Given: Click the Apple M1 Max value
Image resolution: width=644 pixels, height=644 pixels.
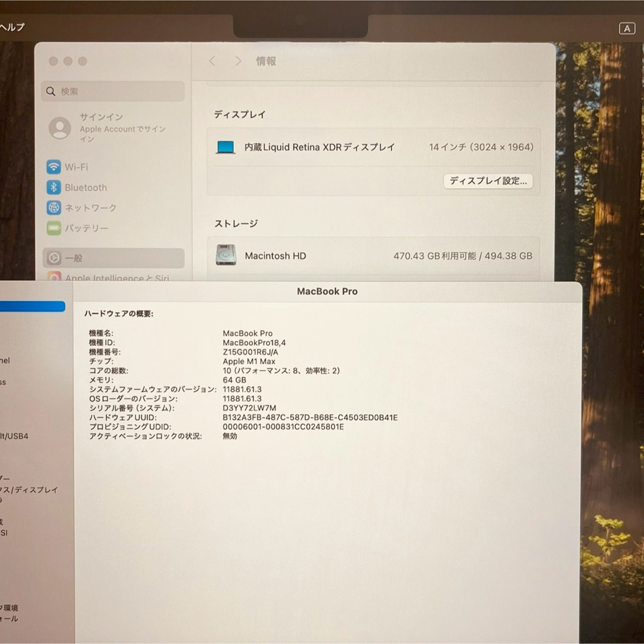Looking at the screenshot, I should click(x=249, y=361).
